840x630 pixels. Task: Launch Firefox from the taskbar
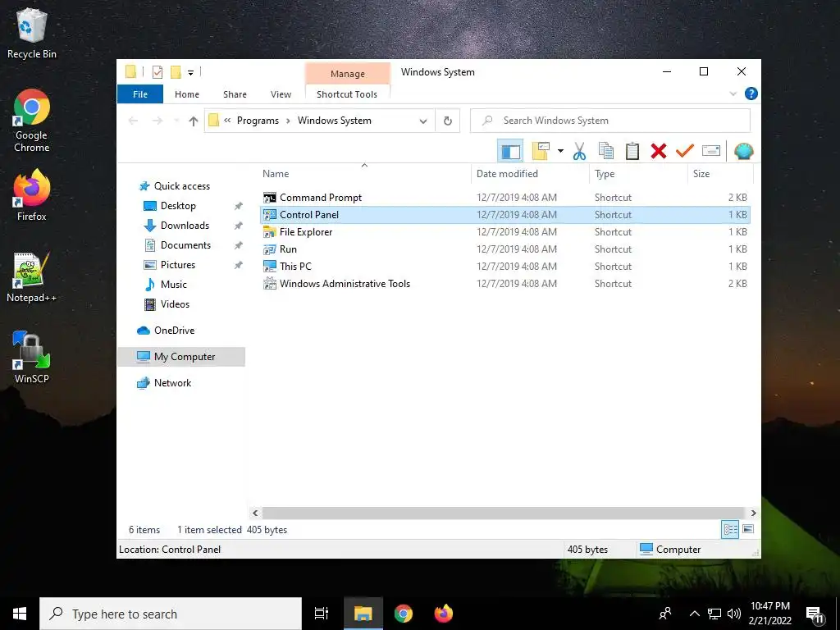(444, 614)
